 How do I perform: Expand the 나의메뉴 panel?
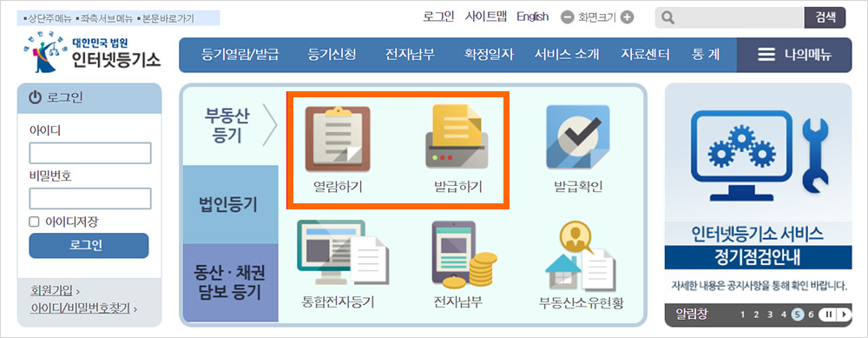(x=794, y=55)
